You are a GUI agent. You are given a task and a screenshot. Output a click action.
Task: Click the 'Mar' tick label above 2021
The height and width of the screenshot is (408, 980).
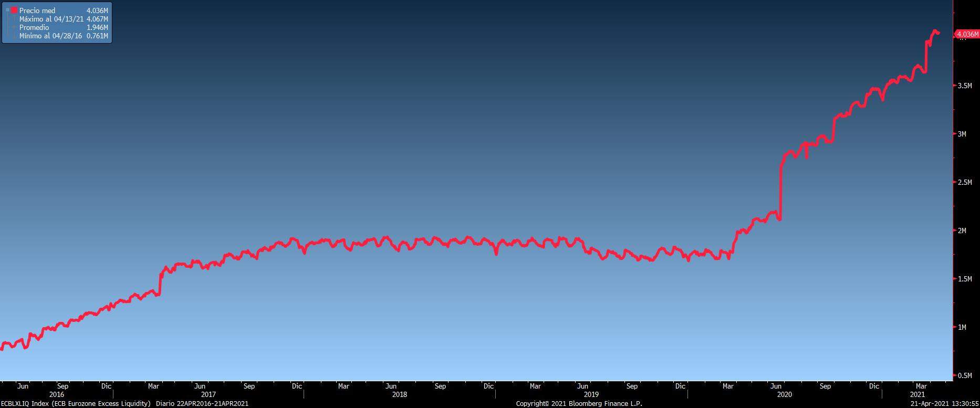pos(921,386)
